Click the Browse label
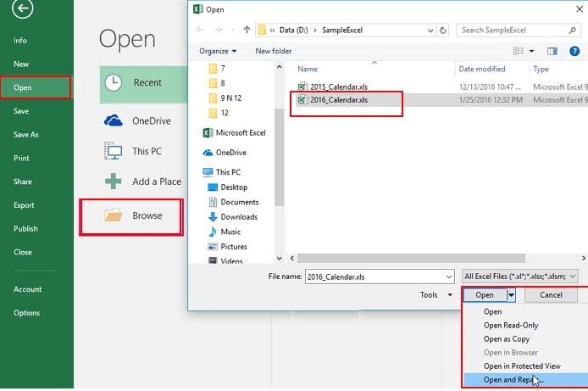 147,215
